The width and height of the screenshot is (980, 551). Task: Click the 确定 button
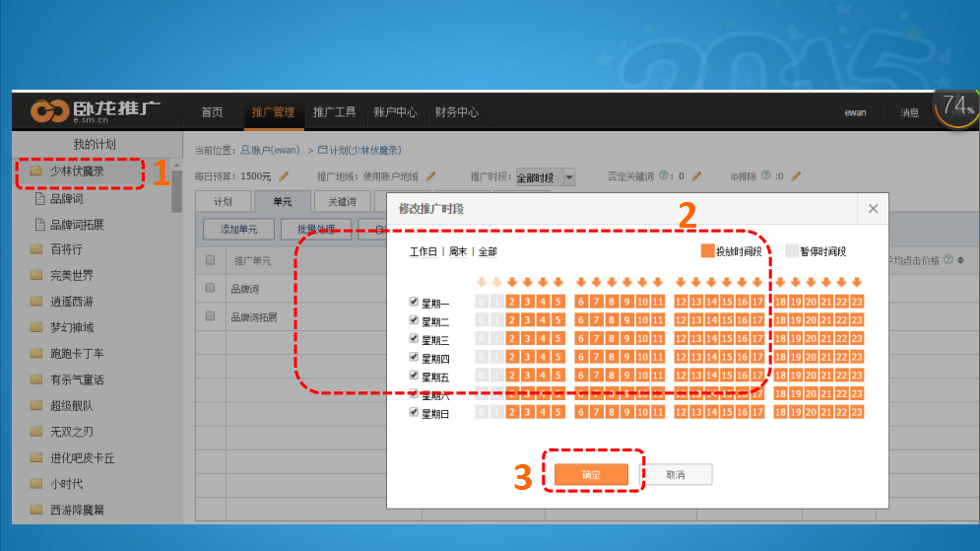point(591,474)
